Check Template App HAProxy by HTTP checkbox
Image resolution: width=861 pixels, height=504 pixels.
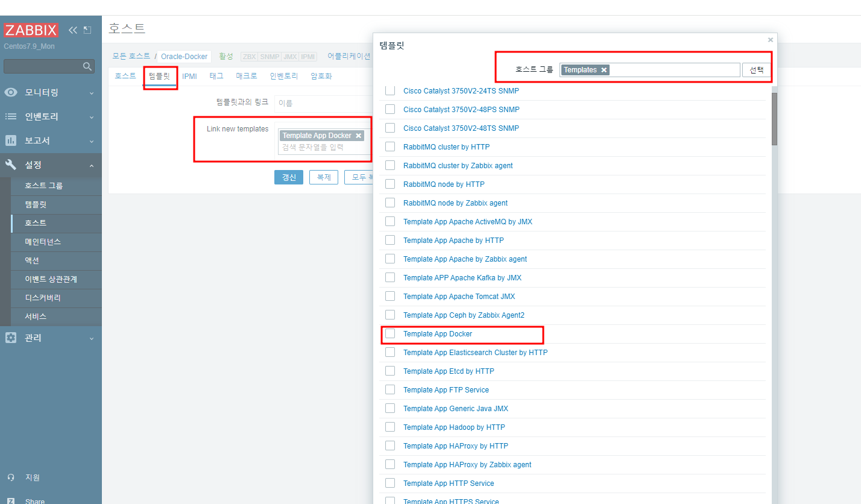(390, 446)
